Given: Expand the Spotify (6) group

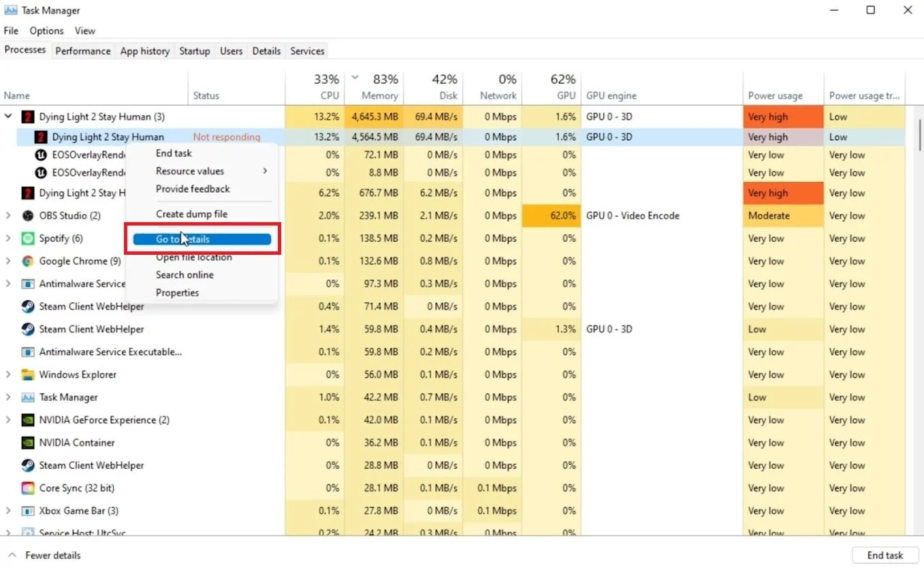Looking at the screenshot, I should click(8, 238).
